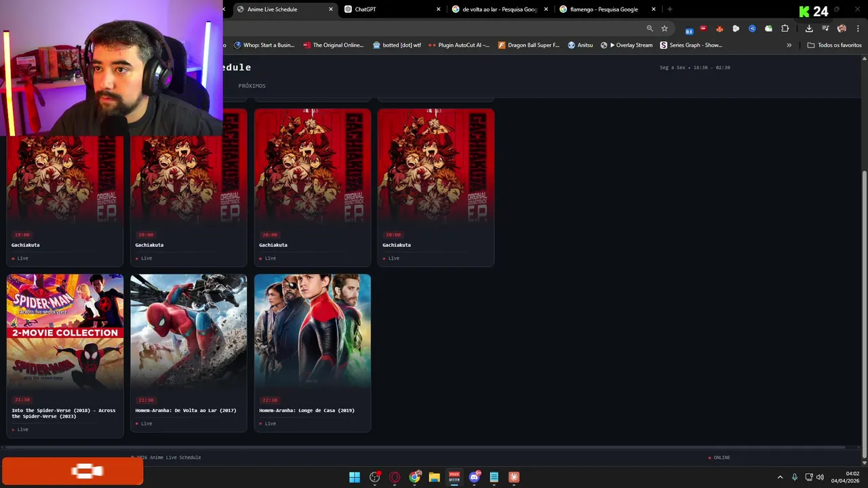Open the MetaMask fox extension

coord(719,28)
